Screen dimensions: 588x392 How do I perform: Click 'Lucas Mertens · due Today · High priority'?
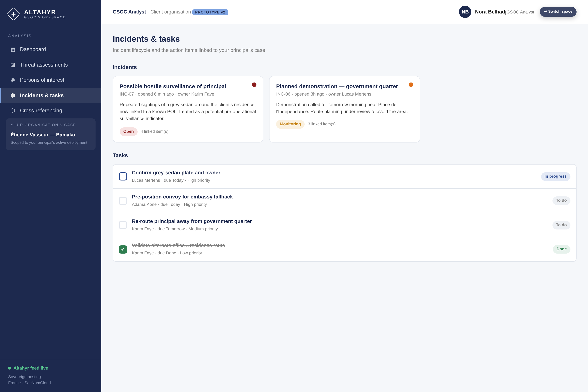point(171,180)
